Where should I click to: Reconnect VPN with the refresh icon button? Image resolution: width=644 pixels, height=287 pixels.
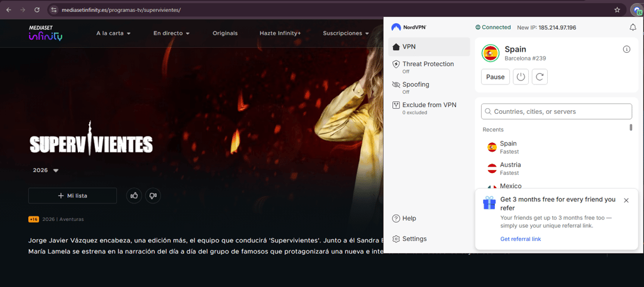[540, 77]
